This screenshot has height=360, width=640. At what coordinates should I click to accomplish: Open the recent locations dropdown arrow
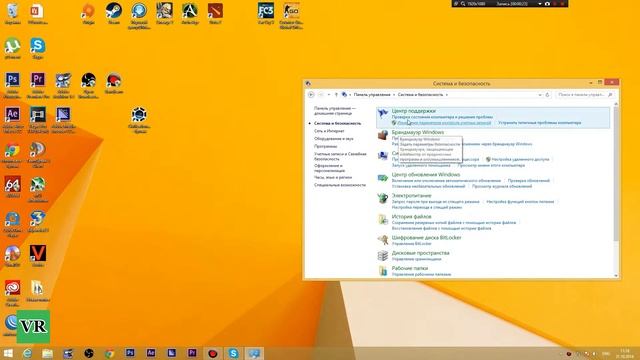click(329, 95)
